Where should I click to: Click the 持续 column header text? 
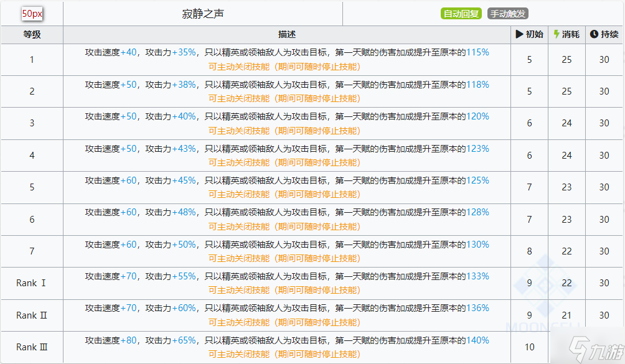[x=610, y=34]
